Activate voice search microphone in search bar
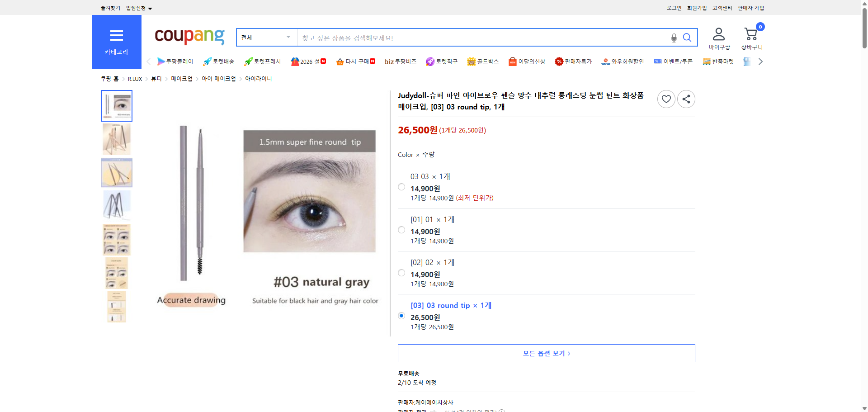868x412 pixels. pos(673,38)
